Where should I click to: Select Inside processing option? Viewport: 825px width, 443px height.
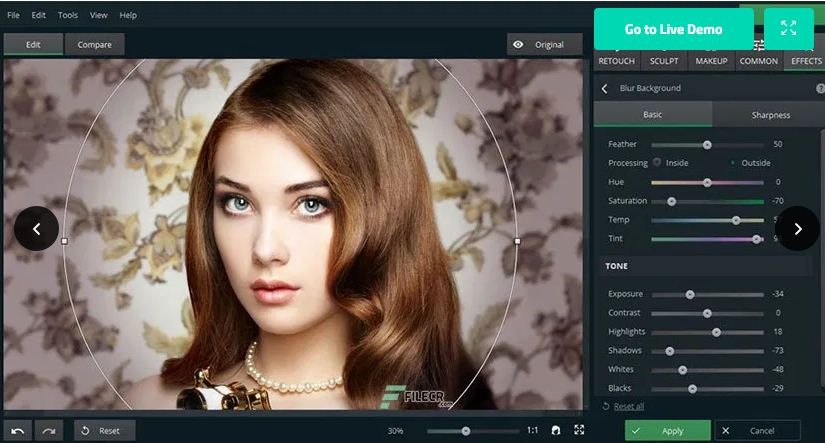(657, 162)
